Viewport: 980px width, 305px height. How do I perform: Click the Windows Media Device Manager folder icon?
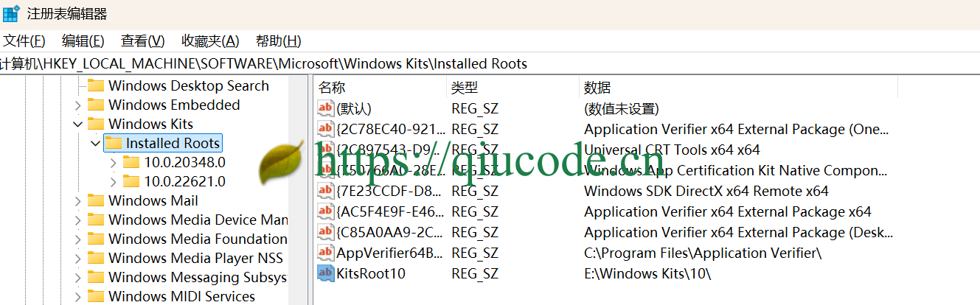(96, 220)
